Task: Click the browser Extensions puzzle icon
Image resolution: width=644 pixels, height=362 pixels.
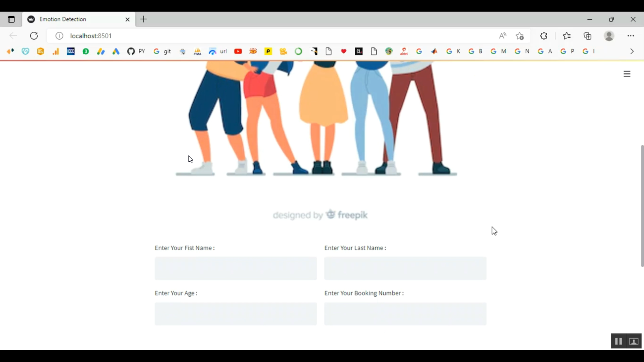Action: pyautogui.click(x=544, y=36)
